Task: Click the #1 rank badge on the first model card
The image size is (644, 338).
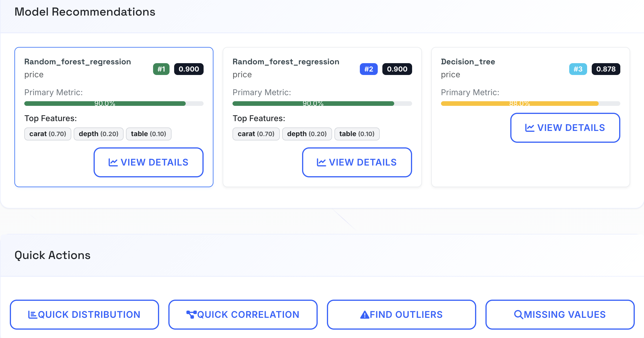Action: (161, 69)
